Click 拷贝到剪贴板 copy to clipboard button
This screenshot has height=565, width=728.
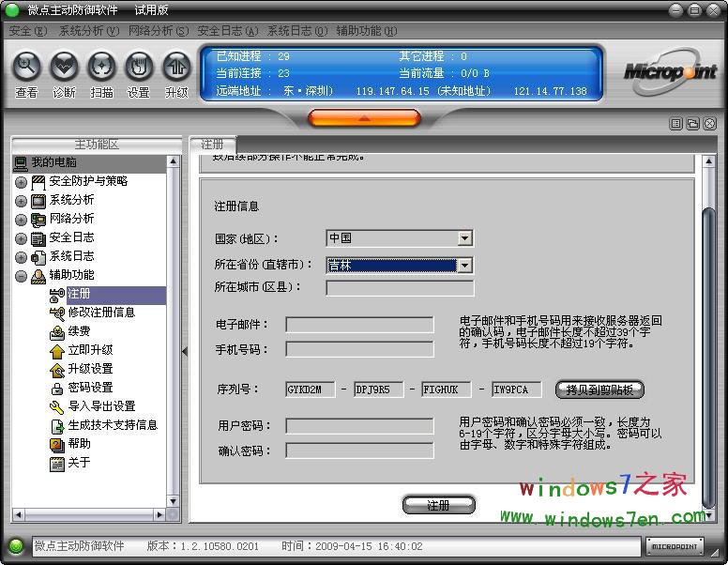599,389
